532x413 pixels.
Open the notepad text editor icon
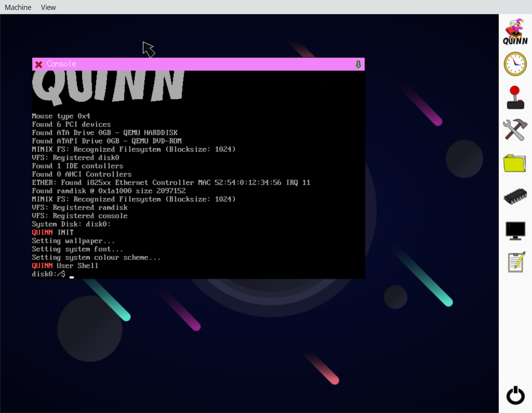pyautogui.click(x=516, y=262)
